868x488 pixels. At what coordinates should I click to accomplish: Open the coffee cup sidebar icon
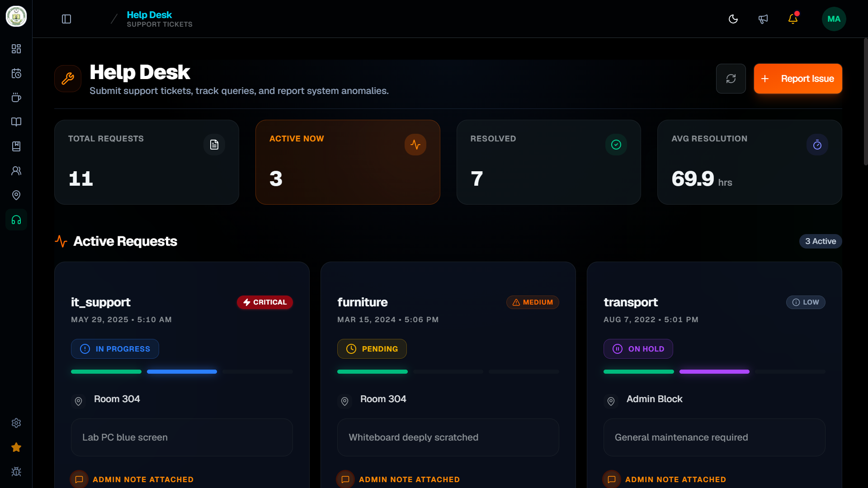(x=16, y=98)
